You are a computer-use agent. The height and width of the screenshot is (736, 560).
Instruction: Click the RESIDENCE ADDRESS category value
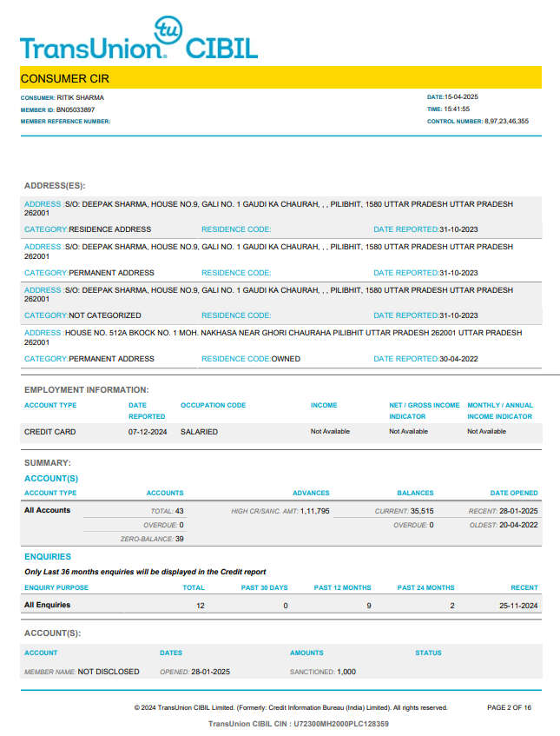(x=109, y=229)
